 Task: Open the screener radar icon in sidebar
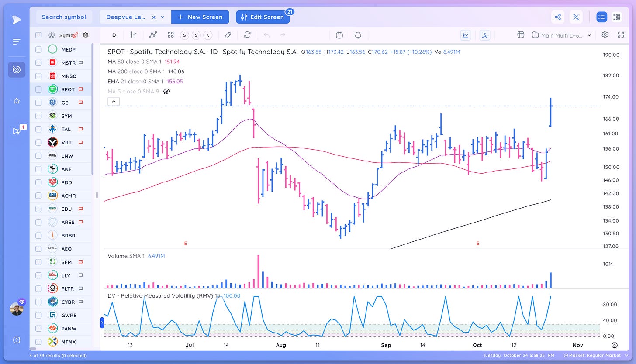(17, 70)
